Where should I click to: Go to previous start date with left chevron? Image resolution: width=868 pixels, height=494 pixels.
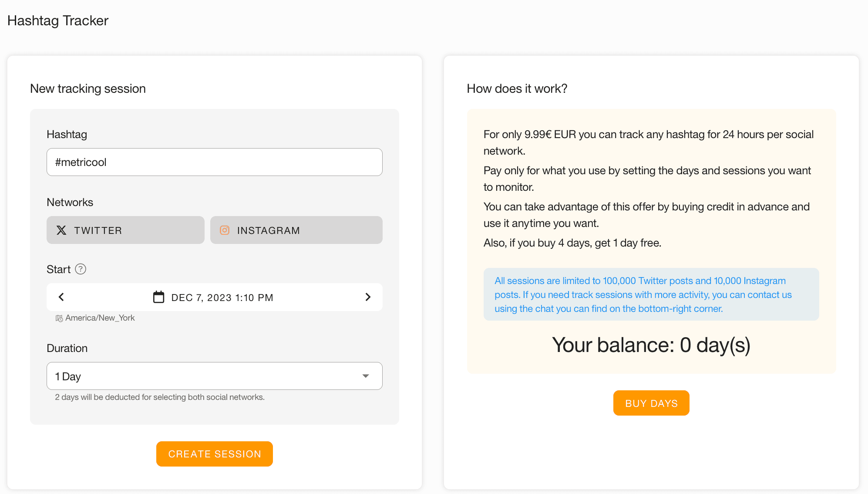(61, 297)
